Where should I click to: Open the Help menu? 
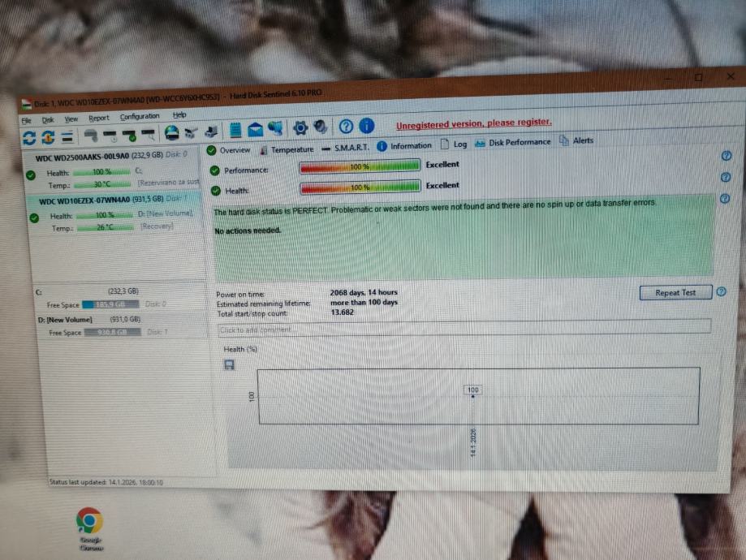coord(179,114)
